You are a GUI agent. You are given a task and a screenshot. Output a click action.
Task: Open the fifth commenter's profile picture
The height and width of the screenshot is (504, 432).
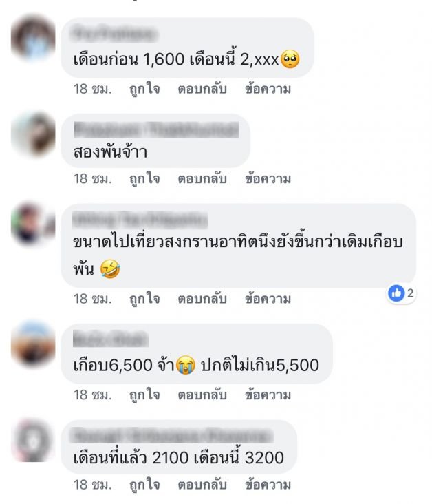tap(33, 440)
